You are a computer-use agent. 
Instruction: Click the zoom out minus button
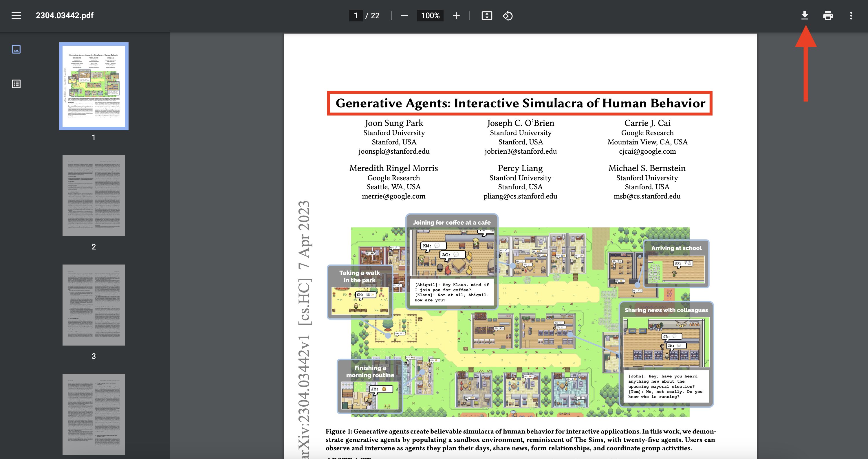[404, 16]
